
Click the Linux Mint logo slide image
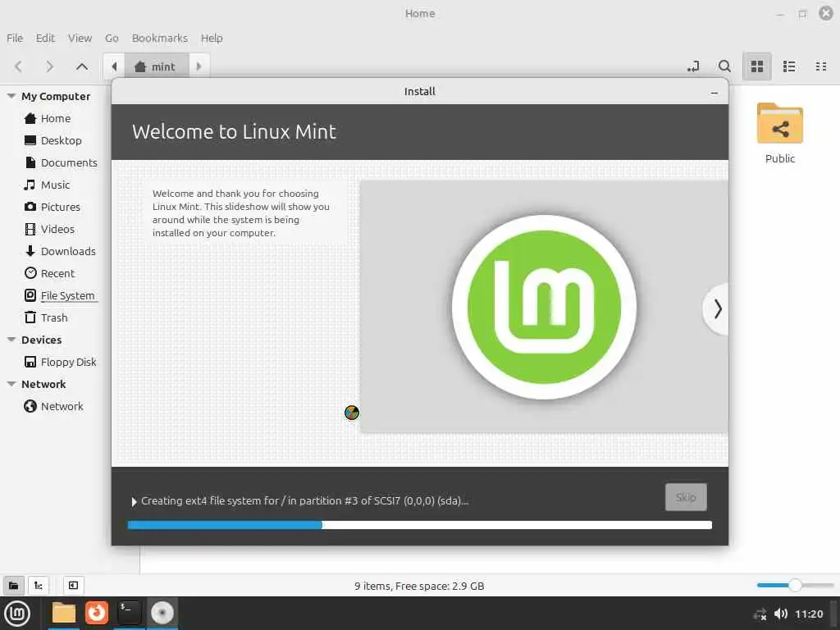click(x=544, y=307)
